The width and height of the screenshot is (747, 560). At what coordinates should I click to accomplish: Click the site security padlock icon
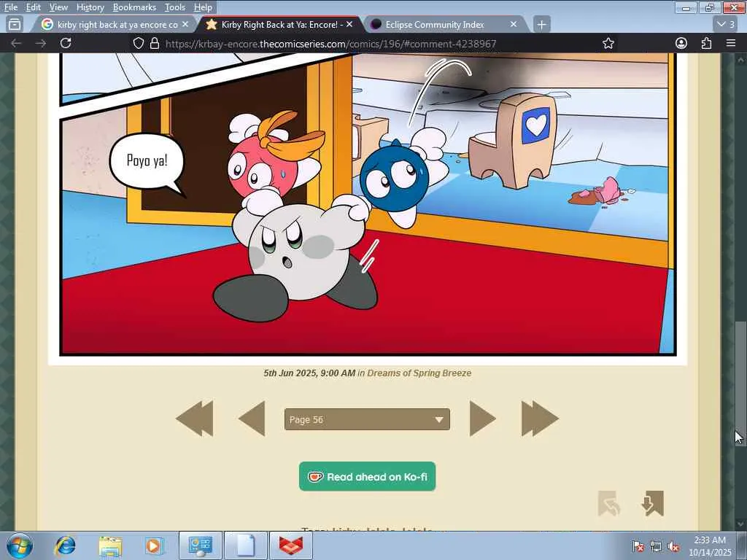[x=155, y=44]
